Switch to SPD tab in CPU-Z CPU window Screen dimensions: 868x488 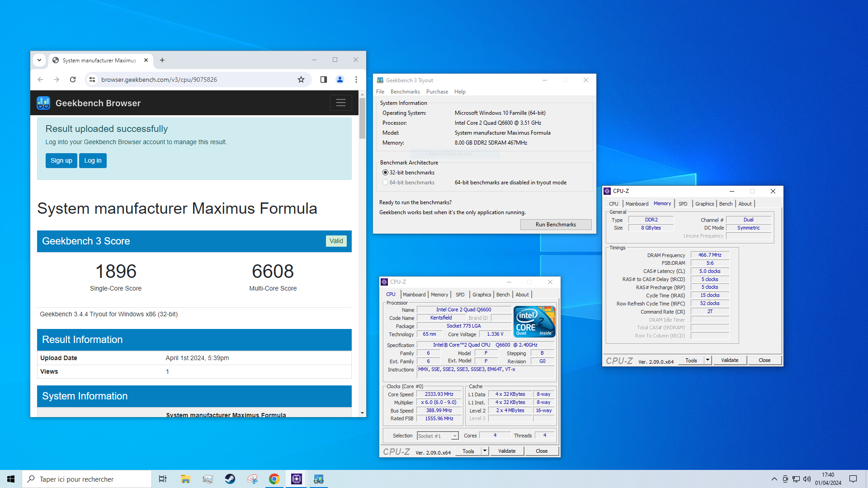460,295
